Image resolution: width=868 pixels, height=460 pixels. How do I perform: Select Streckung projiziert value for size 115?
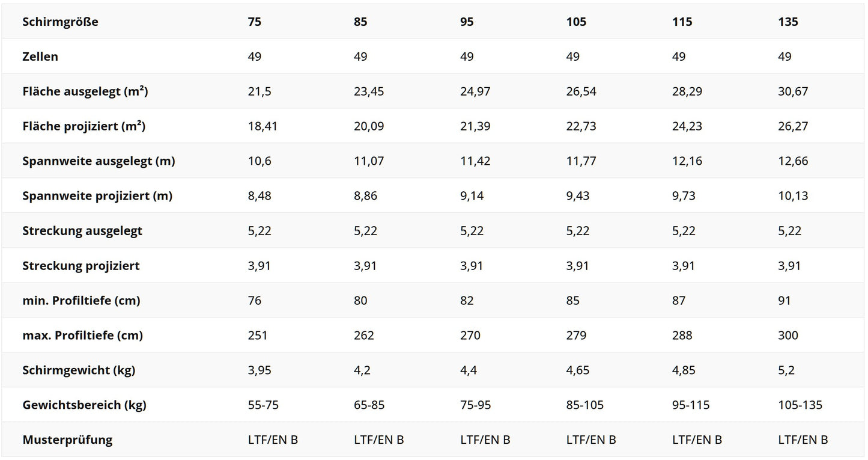tap(684, 266)
